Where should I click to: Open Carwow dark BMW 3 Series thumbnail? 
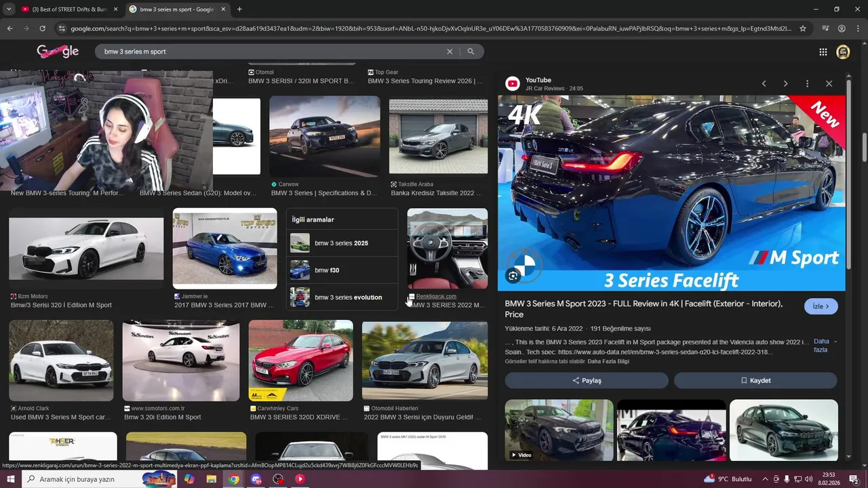pos(325,136)
